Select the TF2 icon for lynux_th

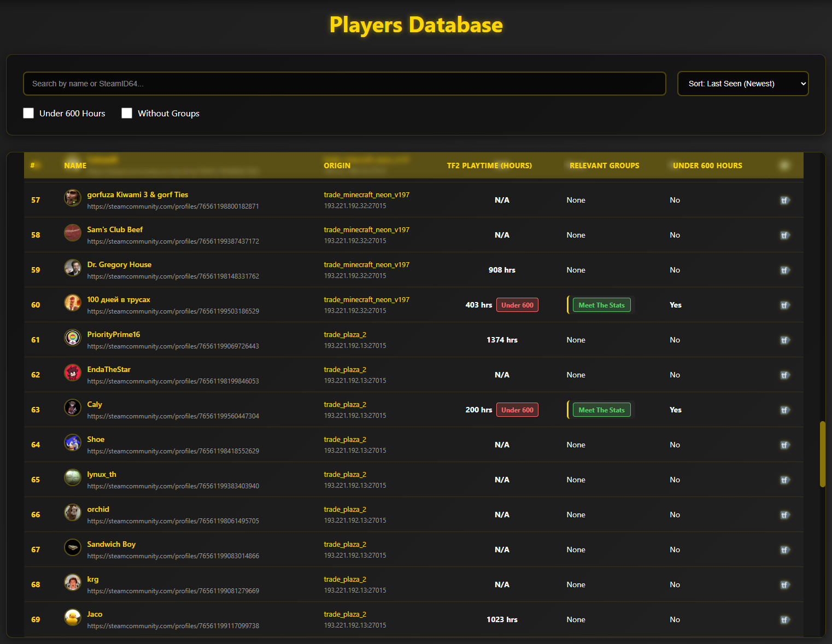point(785,480)
